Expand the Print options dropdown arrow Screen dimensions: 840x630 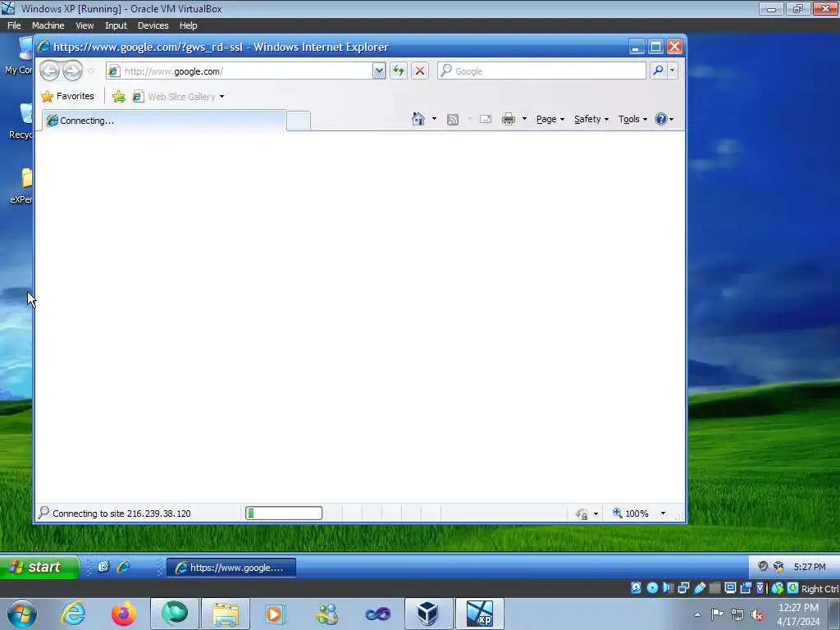click(524, 119)
